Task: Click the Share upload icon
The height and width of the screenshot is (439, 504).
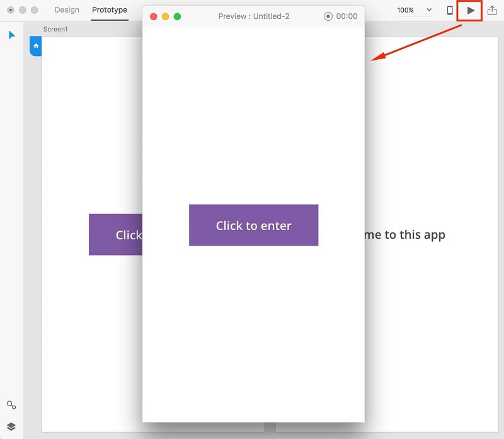Action: tap(492, 10)
